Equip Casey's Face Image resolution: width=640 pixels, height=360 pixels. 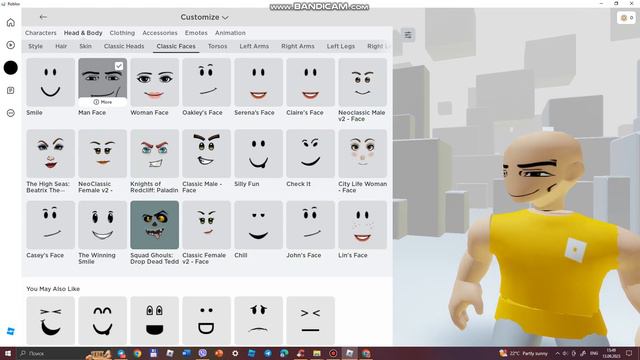(x=51, y=225)
